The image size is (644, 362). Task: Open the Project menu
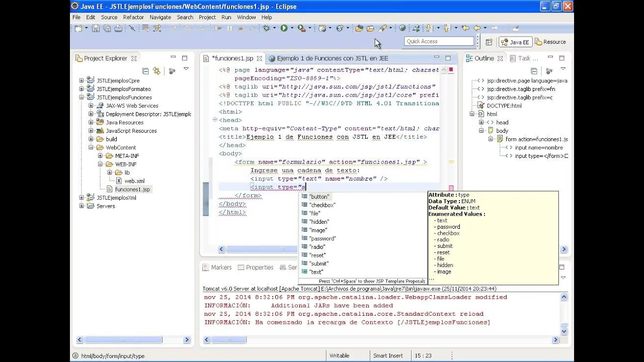pyautogui.click(x=207, y=17)
